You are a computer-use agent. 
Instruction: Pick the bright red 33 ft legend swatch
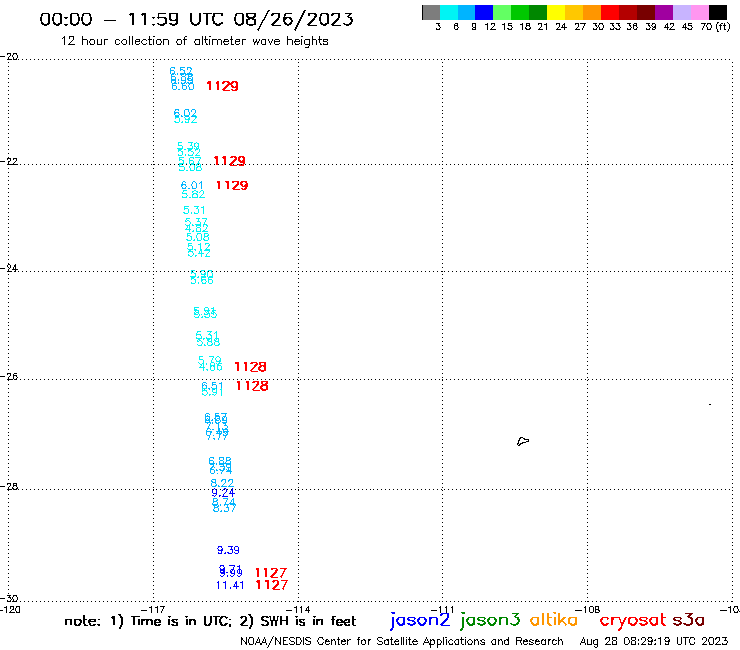click(x=610, y=12)
